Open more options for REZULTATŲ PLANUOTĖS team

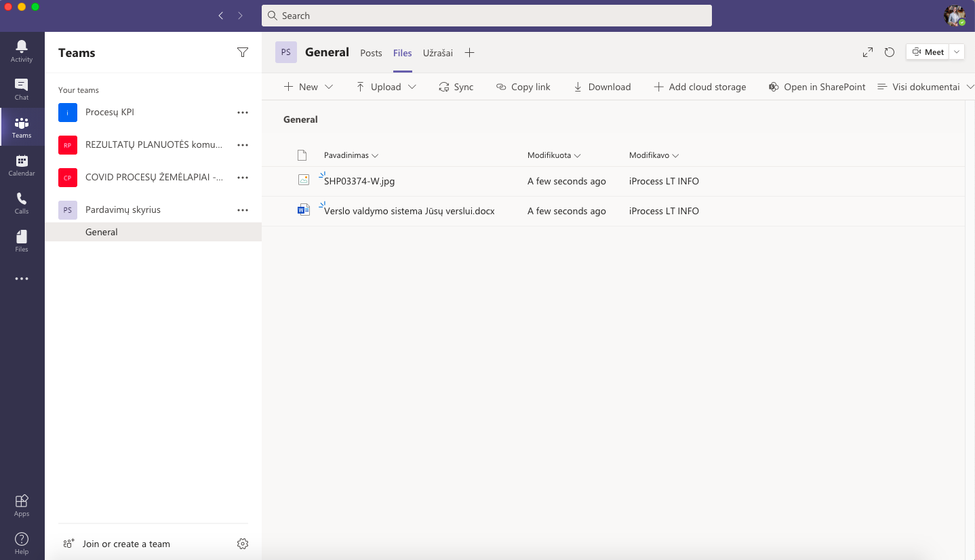[243, 145]
